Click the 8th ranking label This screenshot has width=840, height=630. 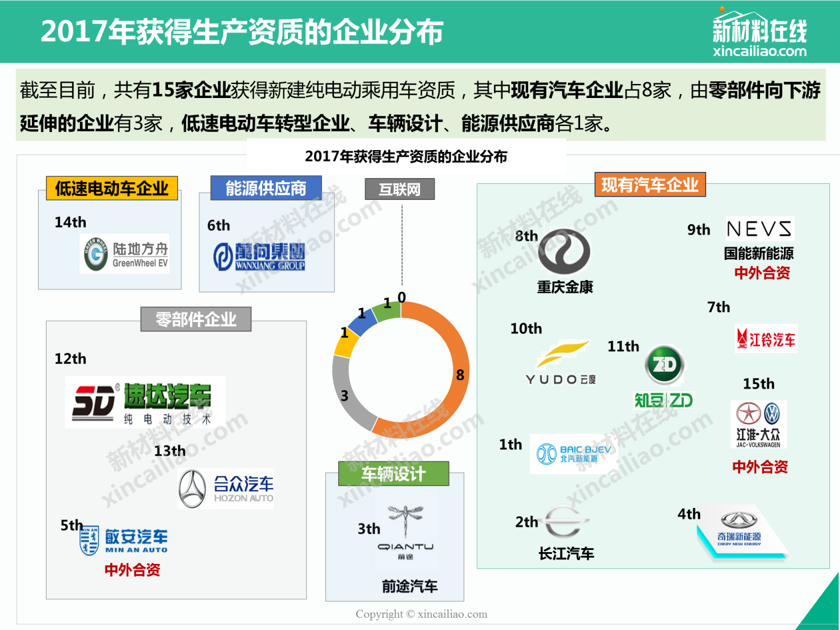(526, 236)
